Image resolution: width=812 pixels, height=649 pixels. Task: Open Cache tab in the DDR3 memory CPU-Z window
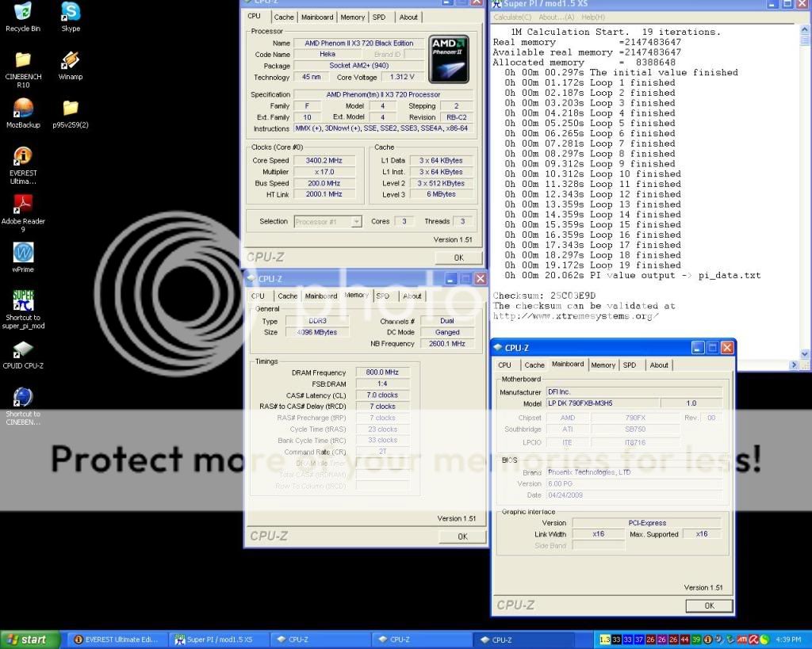tap(287, 296)
